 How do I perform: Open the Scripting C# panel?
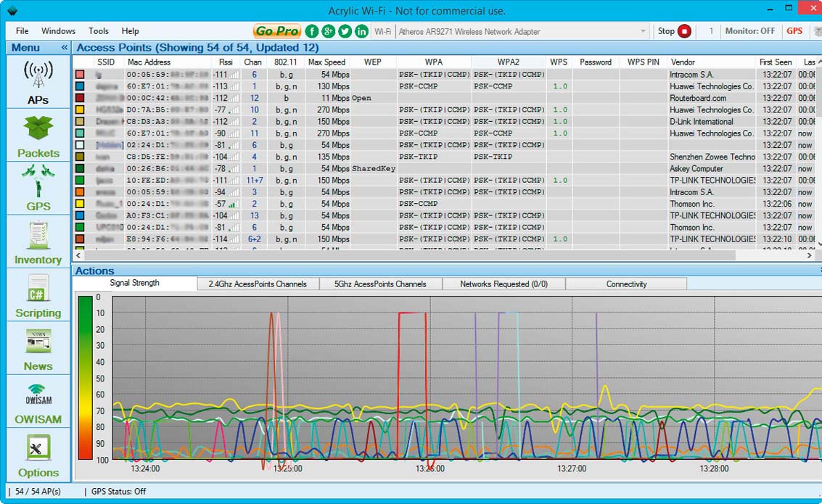tap(38, 295)
